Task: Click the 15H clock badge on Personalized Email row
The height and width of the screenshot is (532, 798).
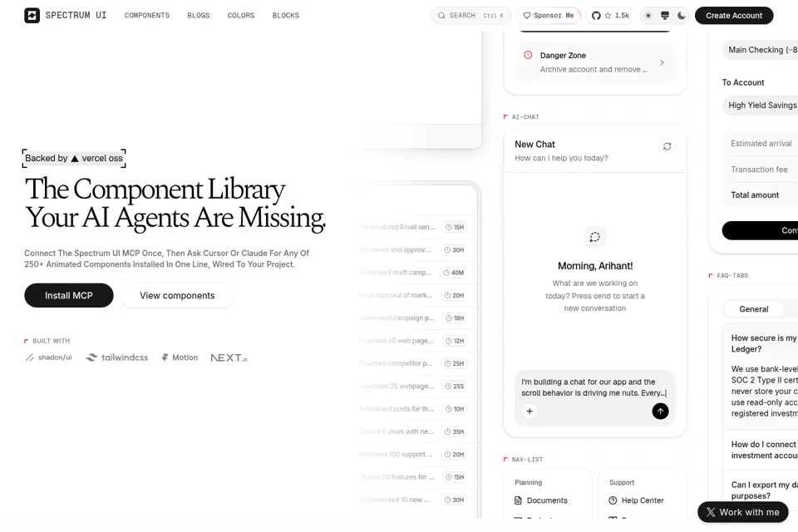Action: [x=455, y=227]
